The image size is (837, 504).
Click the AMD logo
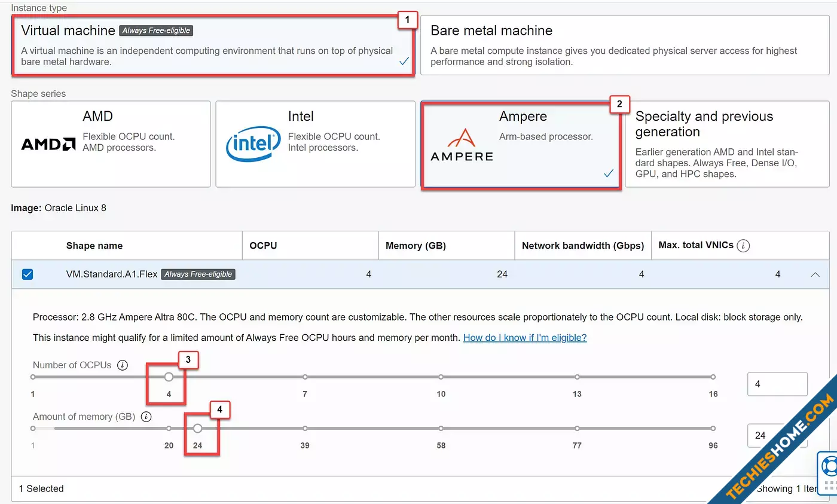point(48,144)
